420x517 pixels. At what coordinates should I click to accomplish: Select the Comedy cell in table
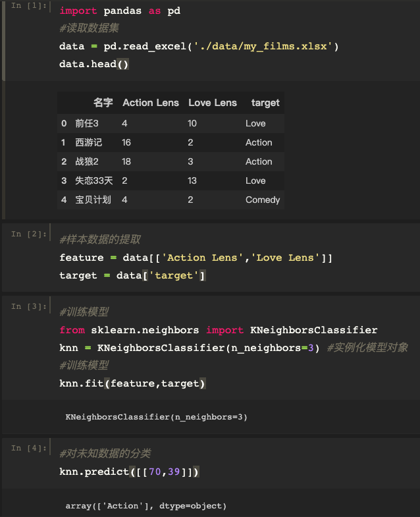point(263,200)
